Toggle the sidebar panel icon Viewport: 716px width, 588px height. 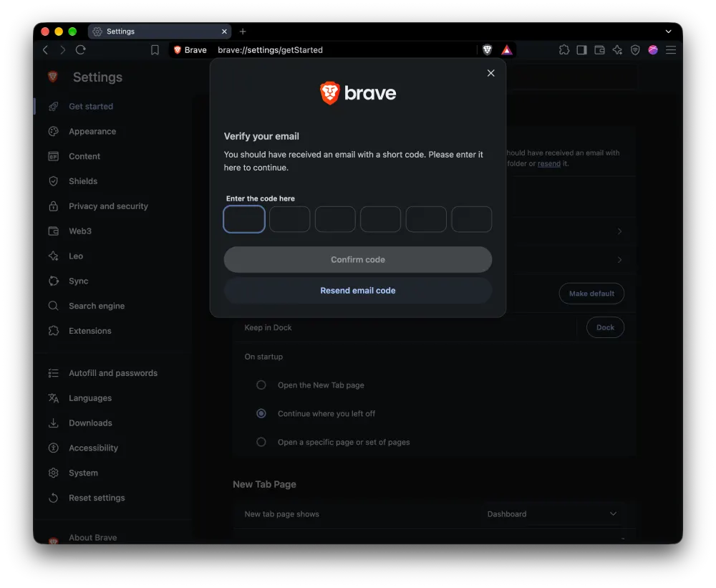tap(581, 50)
